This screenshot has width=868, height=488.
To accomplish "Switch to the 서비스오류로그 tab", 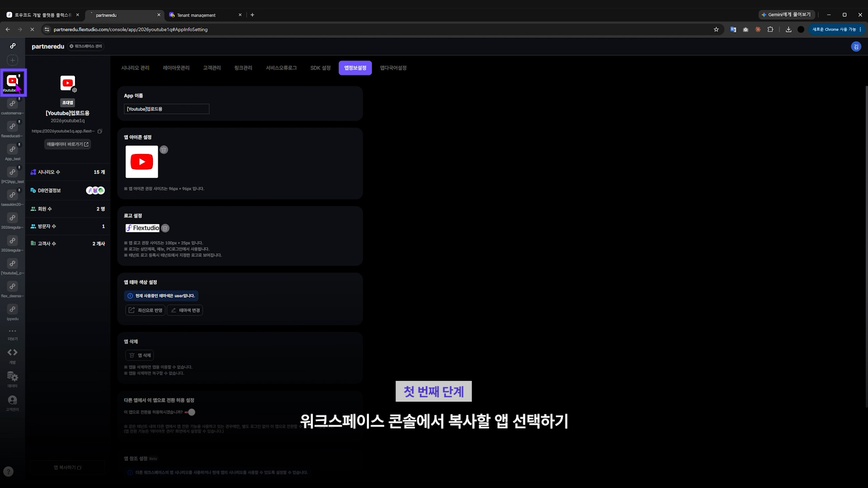I will [281, 68].
